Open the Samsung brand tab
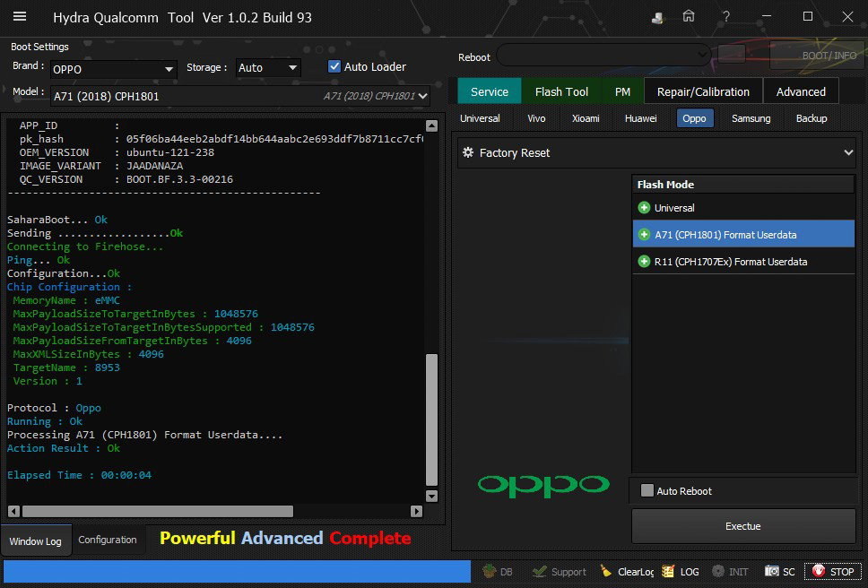This screenshot has width=868, height=588. (x=751, y=118)
